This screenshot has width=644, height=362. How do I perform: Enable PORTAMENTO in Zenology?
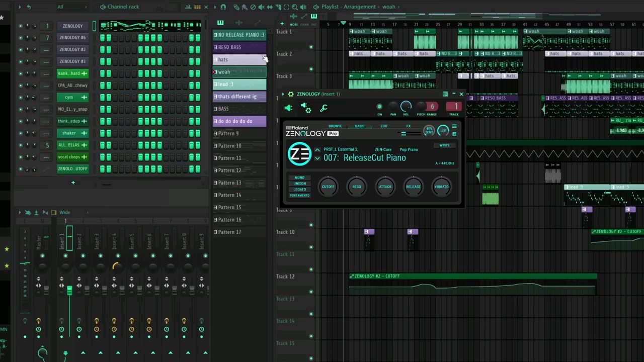coord(299,196)
